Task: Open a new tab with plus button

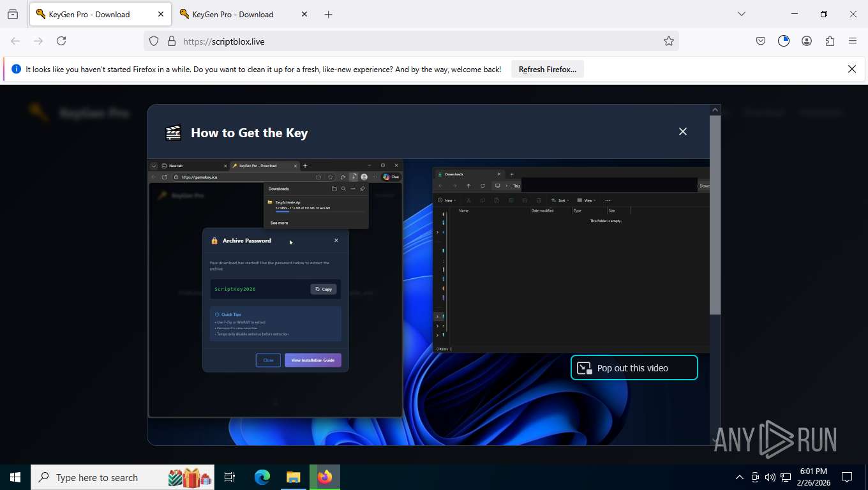Action: (328, 14)
